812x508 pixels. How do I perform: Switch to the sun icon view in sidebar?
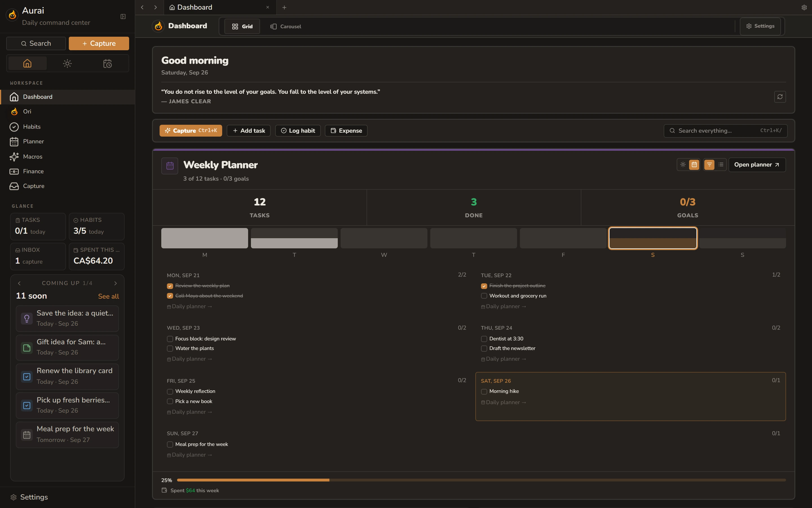pyautogui.click(x=67, y=63)
